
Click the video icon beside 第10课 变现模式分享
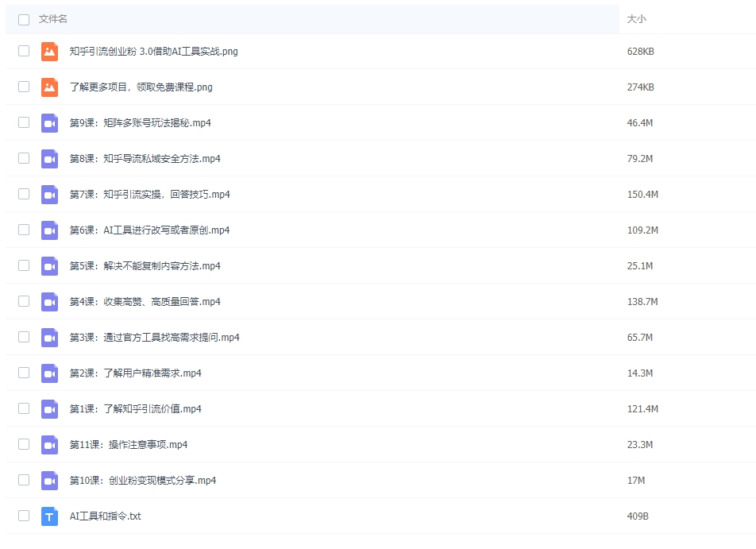point(48,480)
